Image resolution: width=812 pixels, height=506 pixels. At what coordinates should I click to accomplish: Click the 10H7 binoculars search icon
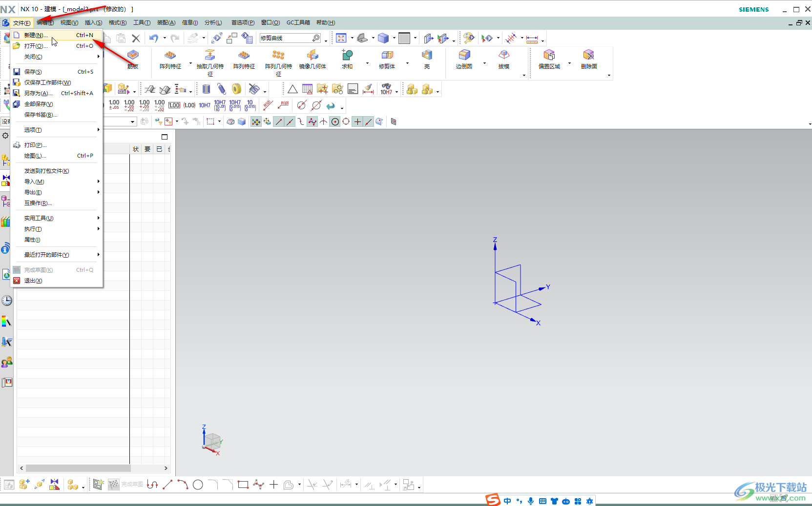tap(386, 89)
